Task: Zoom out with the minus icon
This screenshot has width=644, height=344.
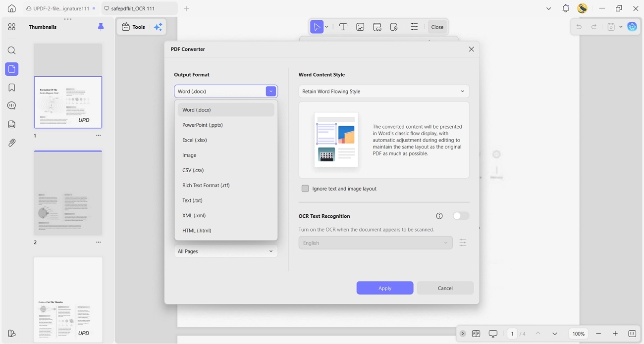Action: (598, 334)
